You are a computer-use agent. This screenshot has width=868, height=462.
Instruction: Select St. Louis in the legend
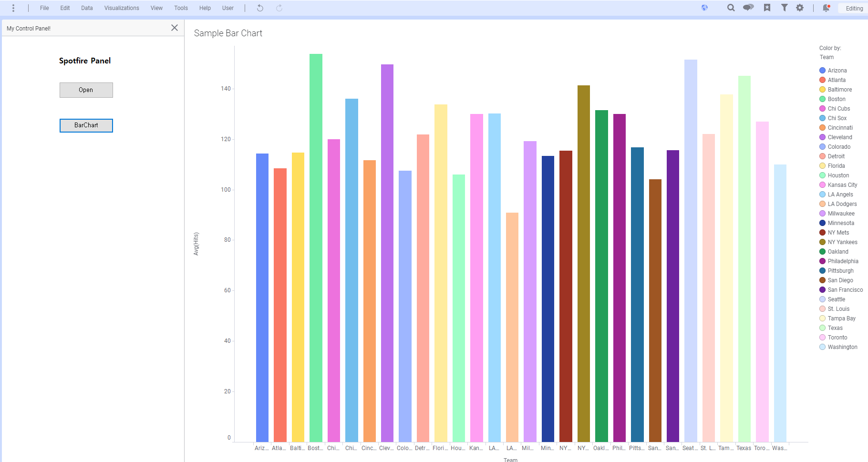[x=834, y=309]
